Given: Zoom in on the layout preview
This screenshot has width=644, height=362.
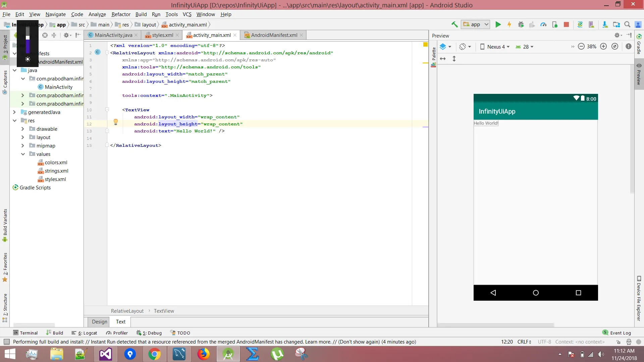Looking at the screenshot, I should point(603,47).
